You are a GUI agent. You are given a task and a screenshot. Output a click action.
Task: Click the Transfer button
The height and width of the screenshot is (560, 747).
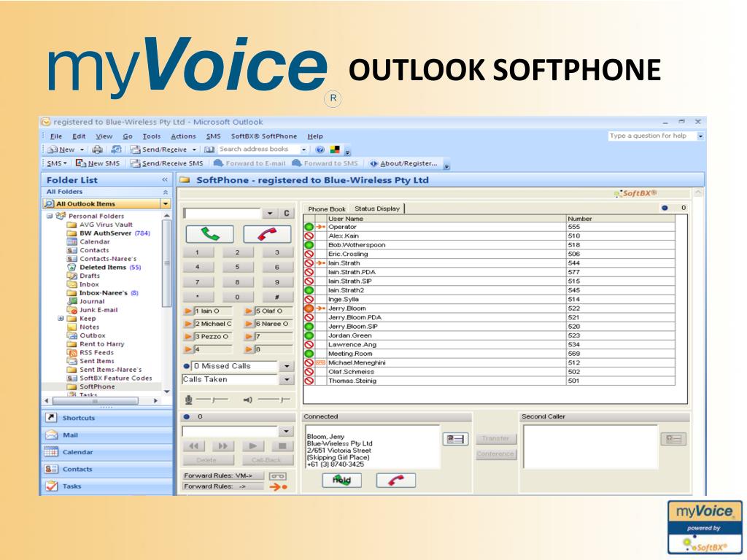tap(495, 438)
